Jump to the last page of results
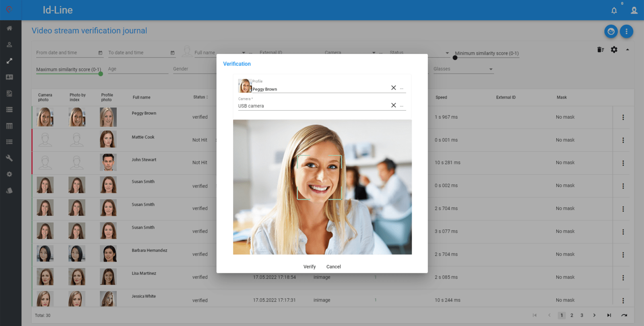Screen dimensions: 644x326 pyautogui.click(x=609, y=316)
